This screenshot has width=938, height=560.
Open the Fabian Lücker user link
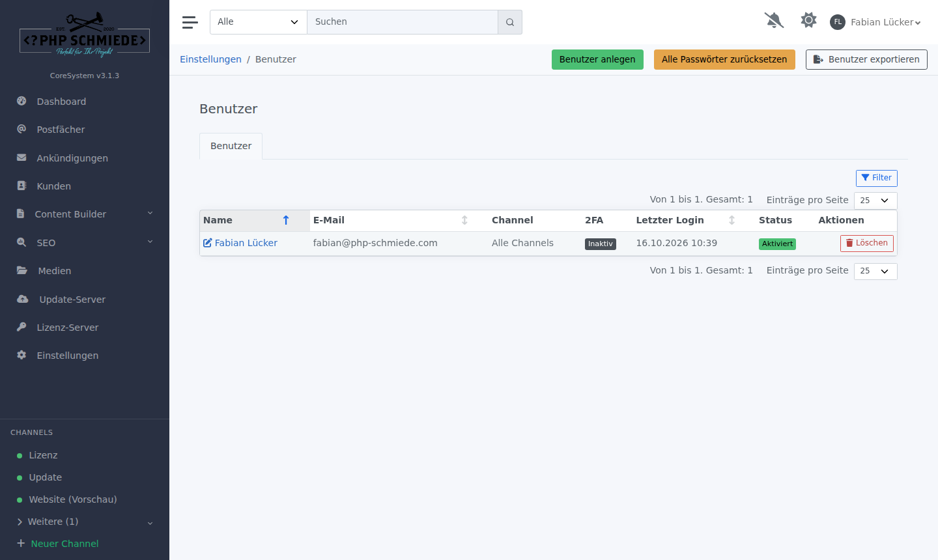(x=246, y=243)
